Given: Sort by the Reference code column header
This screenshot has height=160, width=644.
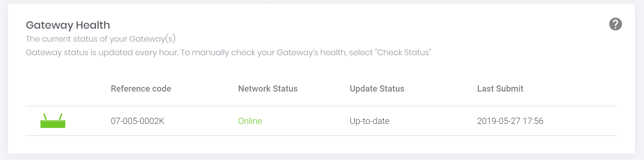Looking at the screenshot, I should click(x=141, y=89).
